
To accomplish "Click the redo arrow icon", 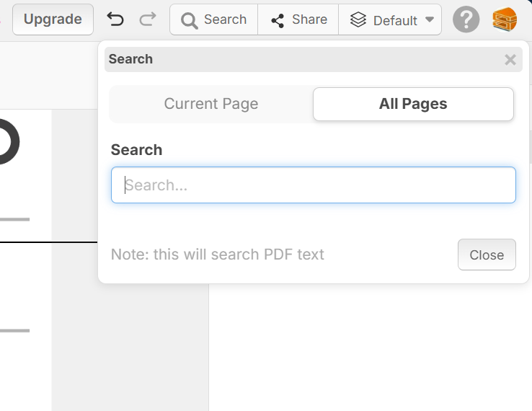I will click(147, 19).
